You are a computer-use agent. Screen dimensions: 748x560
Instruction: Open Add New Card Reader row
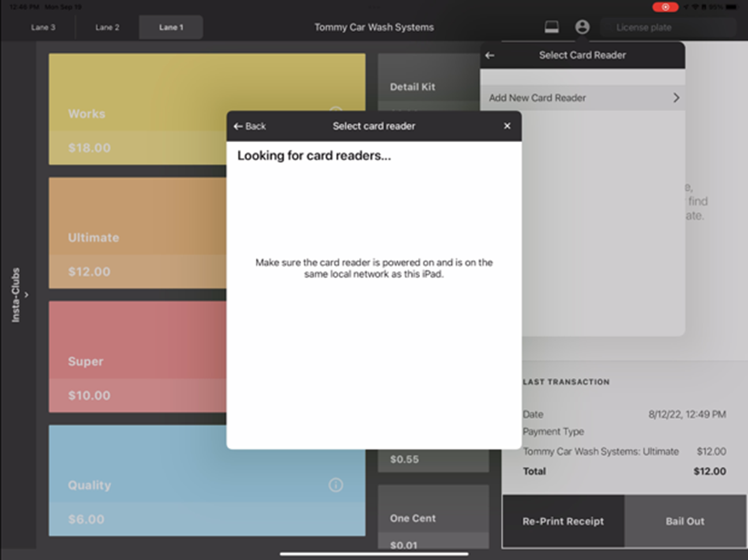[582, 97]
